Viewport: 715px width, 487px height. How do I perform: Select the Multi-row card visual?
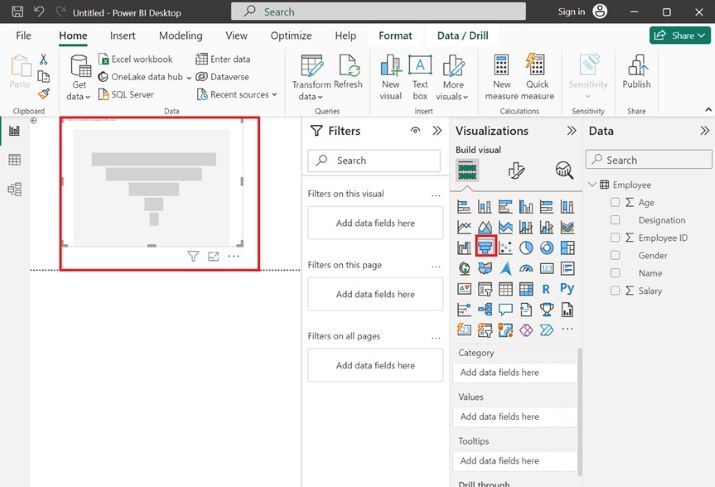567,268
